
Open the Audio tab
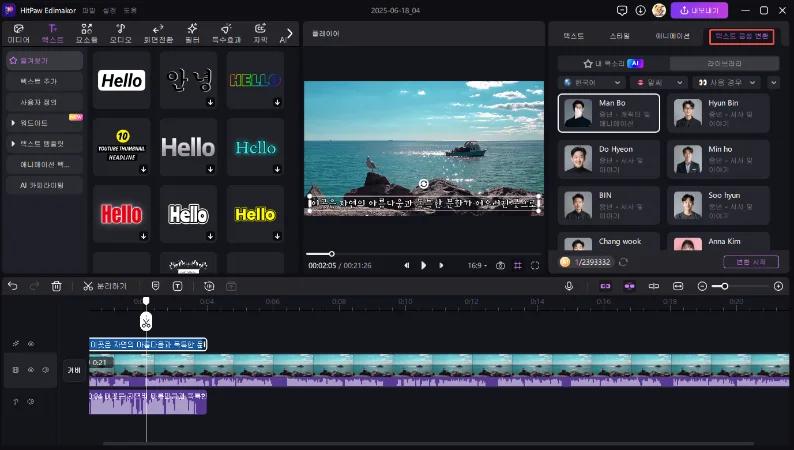point(121,33)
